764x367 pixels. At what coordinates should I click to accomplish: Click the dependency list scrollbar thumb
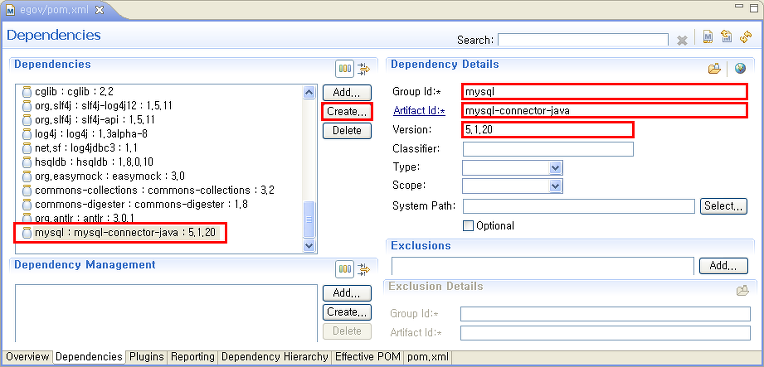pos(309,220)
